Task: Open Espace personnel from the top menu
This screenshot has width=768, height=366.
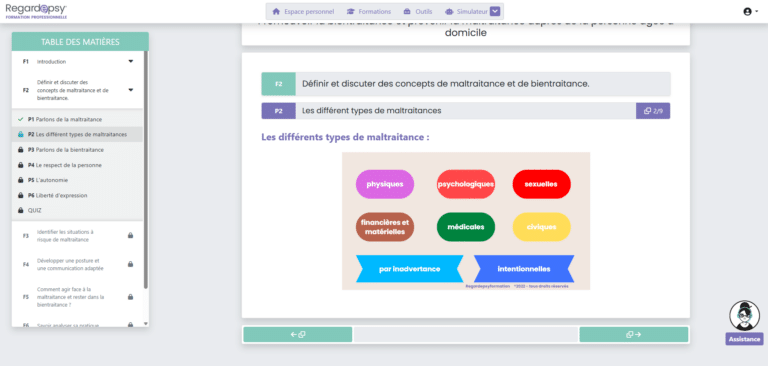Action: click(303, 12)
